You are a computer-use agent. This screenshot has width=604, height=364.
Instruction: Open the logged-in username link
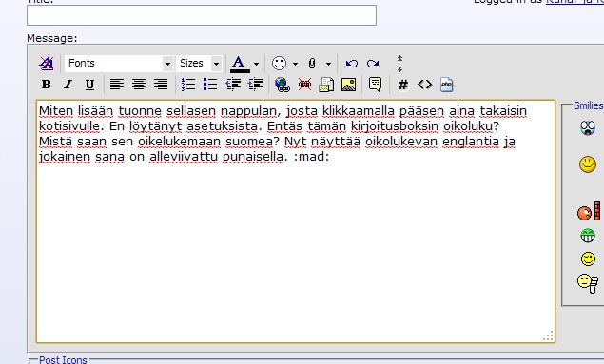[575, 2]
